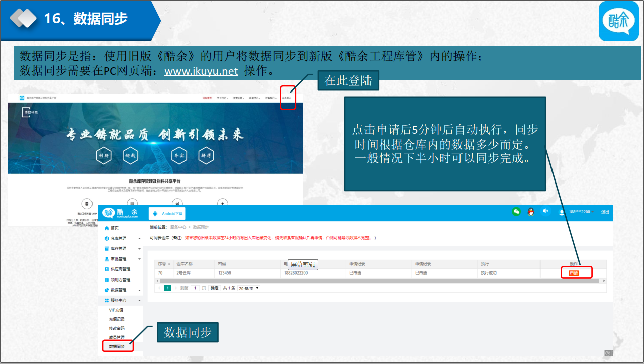Image resolution: width=644 pixels, height=364 pixels.
Task: Click the 博欧科技 logo on the banner
Action: click(30, 112)
